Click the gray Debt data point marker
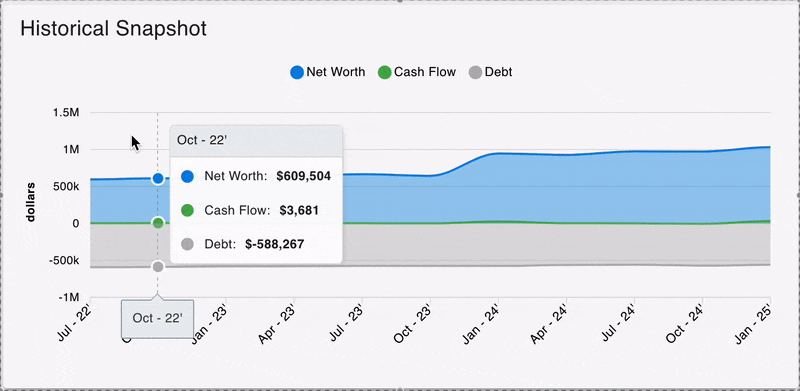800x391 pixels. 158,266
